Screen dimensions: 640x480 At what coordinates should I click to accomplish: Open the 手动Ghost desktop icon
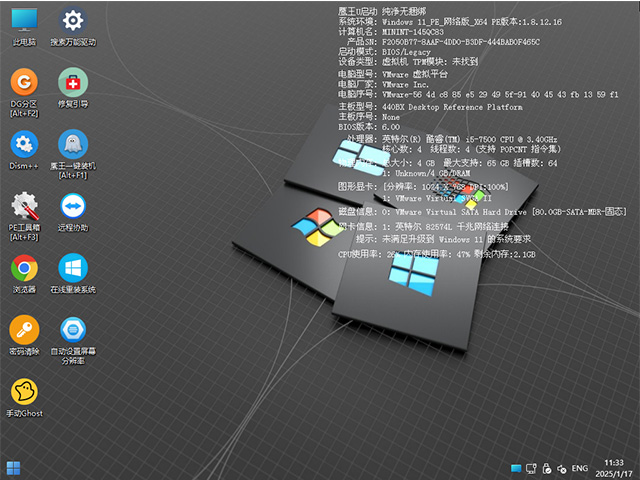click(24, 398)
